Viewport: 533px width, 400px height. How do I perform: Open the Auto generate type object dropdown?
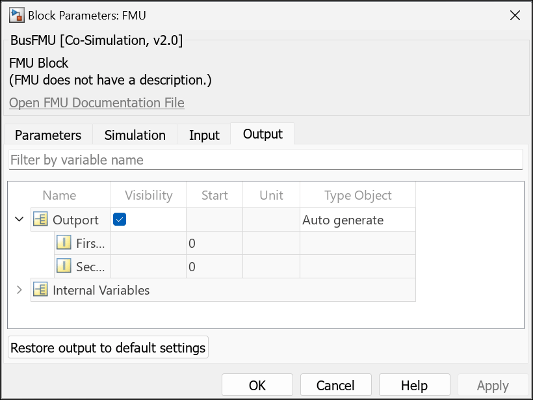pyautogui.click(x=357, y=220)
